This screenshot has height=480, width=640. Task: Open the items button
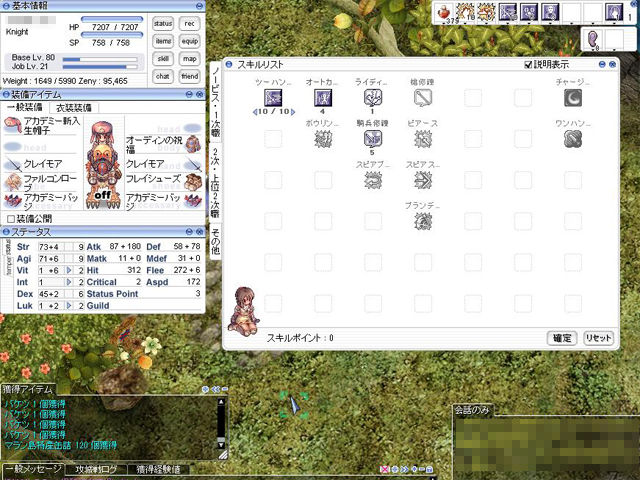[163, 41]
